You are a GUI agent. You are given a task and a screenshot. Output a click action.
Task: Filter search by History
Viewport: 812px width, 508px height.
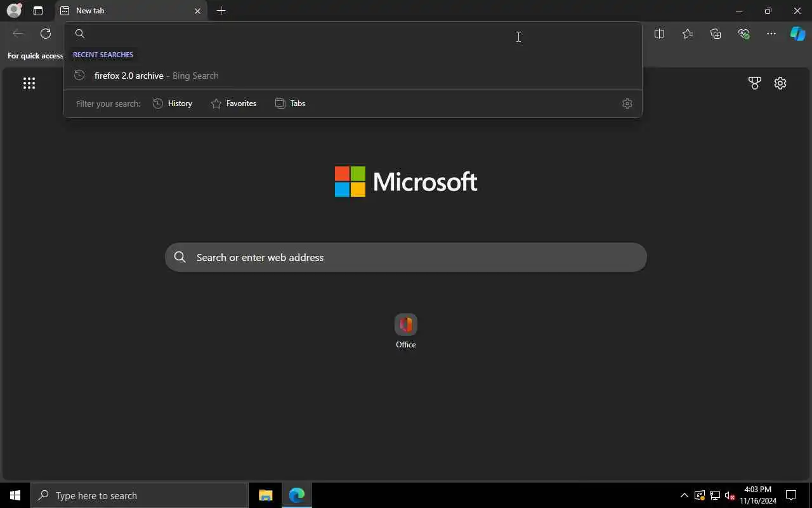(x=173, y=104)
